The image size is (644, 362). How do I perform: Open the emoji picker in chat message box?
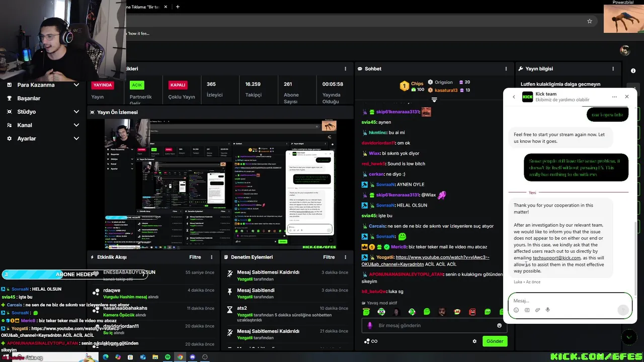pyautogui.click(x=499, y=325)
